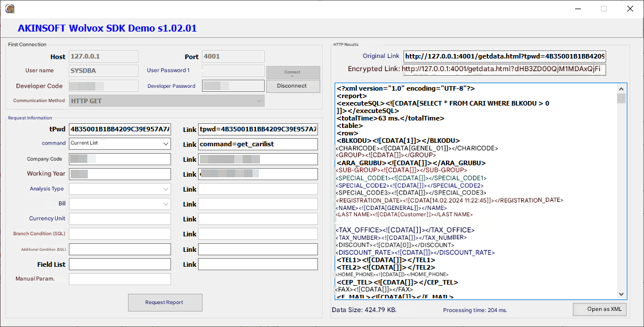The height and width of the screenshot is (327, 644).
Task: Click the tPwd input field
Action: tap(120, 129)
